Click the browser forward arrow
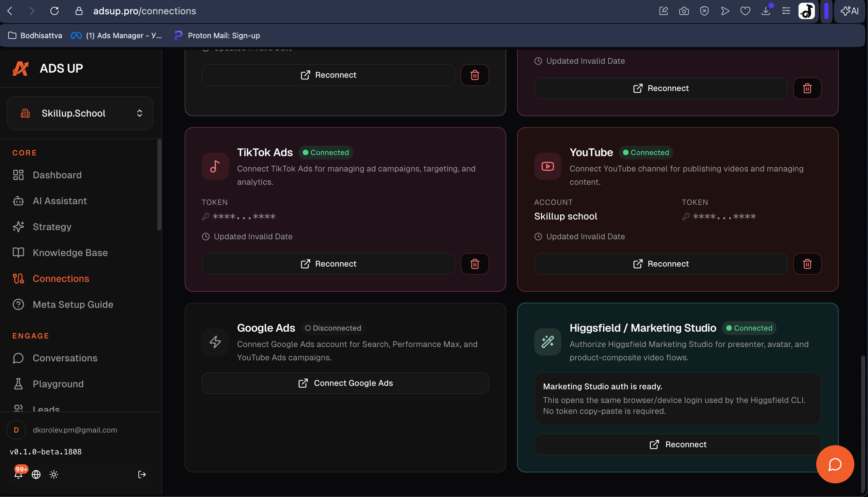Image resolution: width=868 pixels, height=497 pixels. tap(32, 11)
